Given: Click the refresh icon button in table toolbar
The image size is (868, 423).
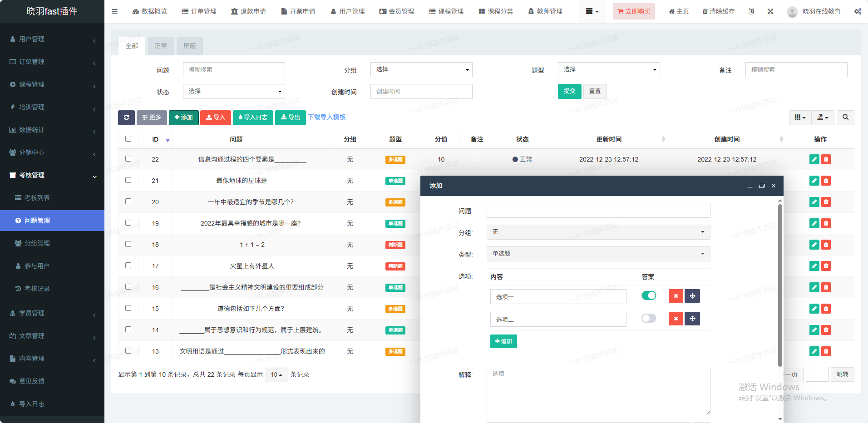Looking at the screenshot, I should [126, 118].
